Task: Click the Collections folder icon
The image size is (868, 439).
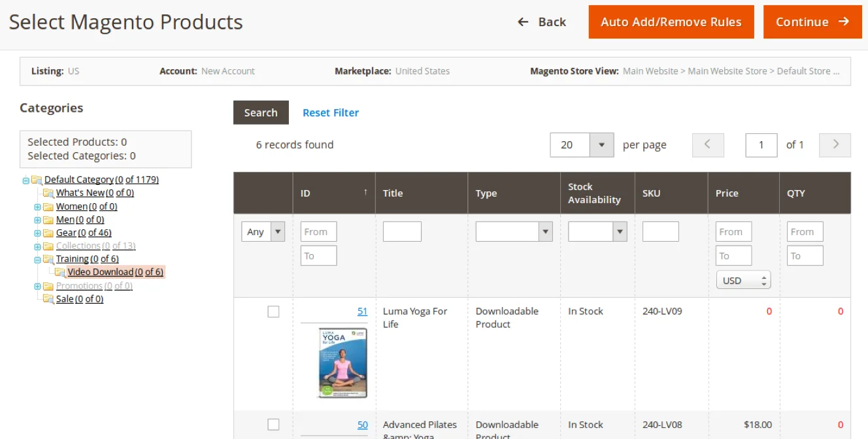Action: pyautogui.click(x=48, y=246)
